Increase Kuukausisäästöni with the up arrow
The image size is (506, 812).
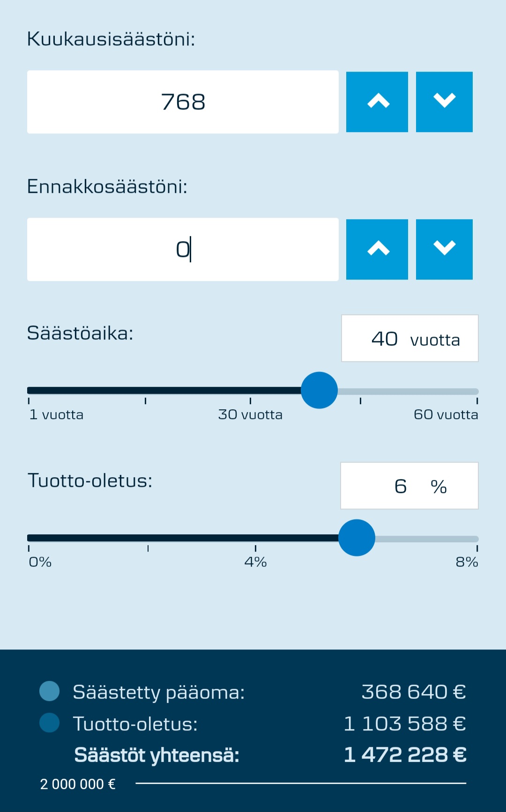(377, 102)
